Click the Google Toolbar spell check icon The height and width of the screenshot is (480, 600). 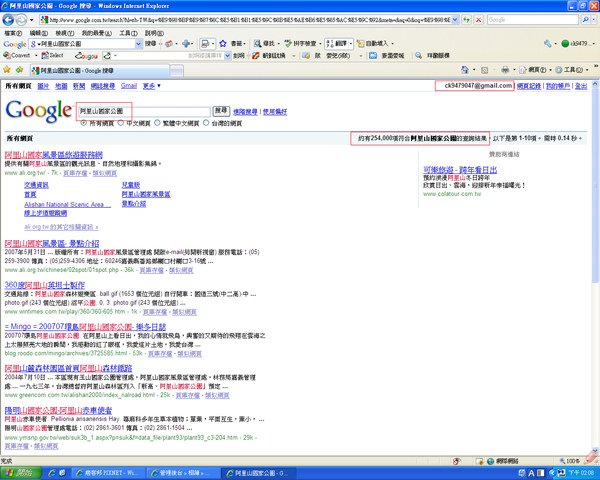tap(288, 44)
